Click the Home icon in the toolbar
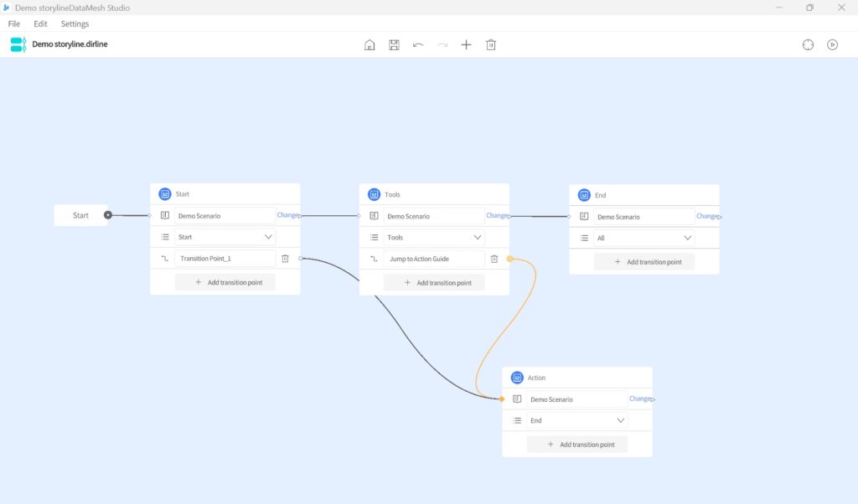The height and width of the screenshot is (504, 858). click(370, 44)
